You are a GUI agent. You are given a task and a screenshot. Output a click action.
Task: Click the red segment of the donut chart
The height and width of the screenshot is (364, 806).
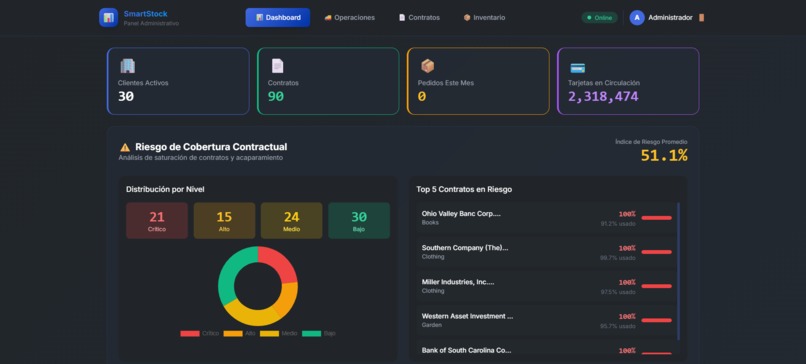[x=281, y=262]
